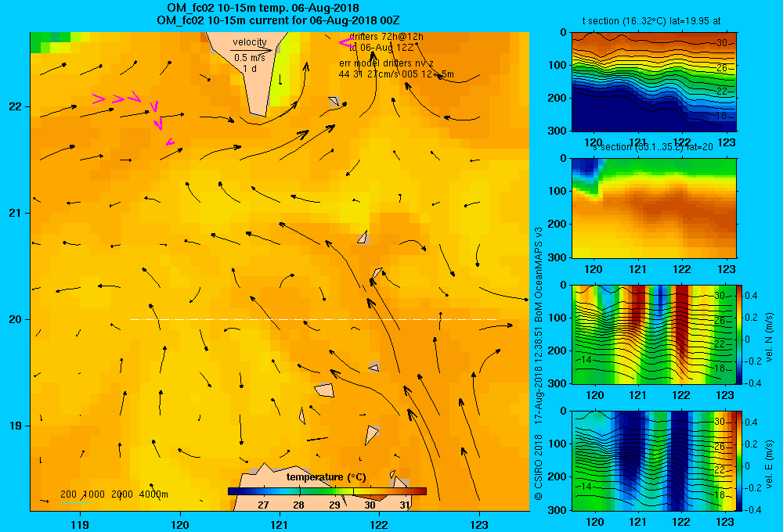Click the "4000m" depth contour legend entry
783x532 pixels.
click(x=153, y=494)
